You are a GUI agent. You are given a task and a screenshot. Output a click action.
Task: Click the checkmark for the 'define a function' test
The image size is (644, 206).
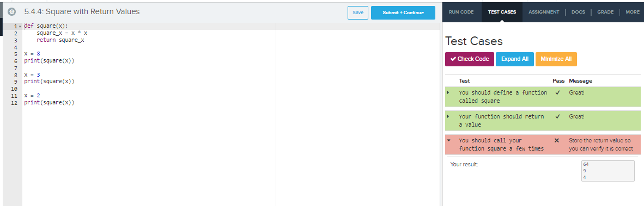[x=557, y=92]
